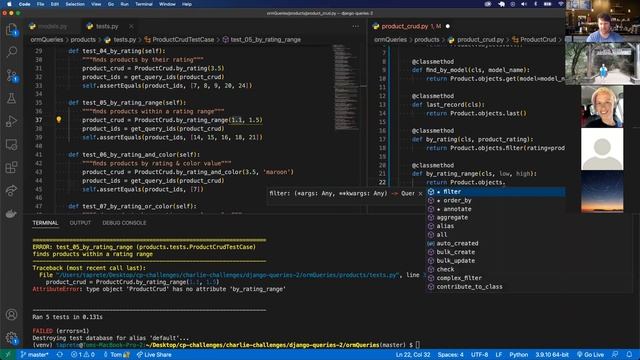Viewport: 640px width, 360px height.
Task: Click the feedback icon in status bar
Action: pos(615,355)
